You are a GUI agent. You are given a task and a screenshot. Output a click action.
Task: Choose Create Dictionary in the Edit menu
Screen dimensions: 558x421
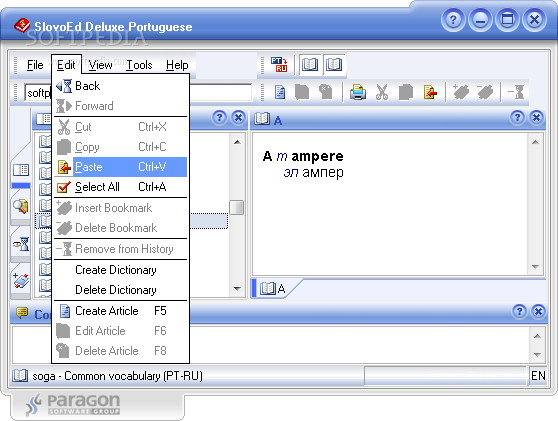pyautogui.click(x=120, y=270)
